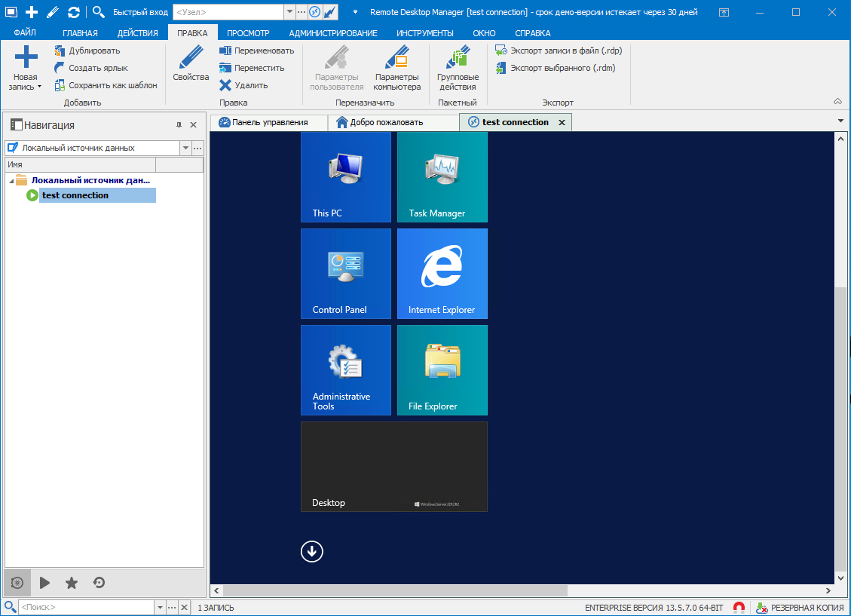
Task: Open Групповые действия
Action: [x=458, y=68]
